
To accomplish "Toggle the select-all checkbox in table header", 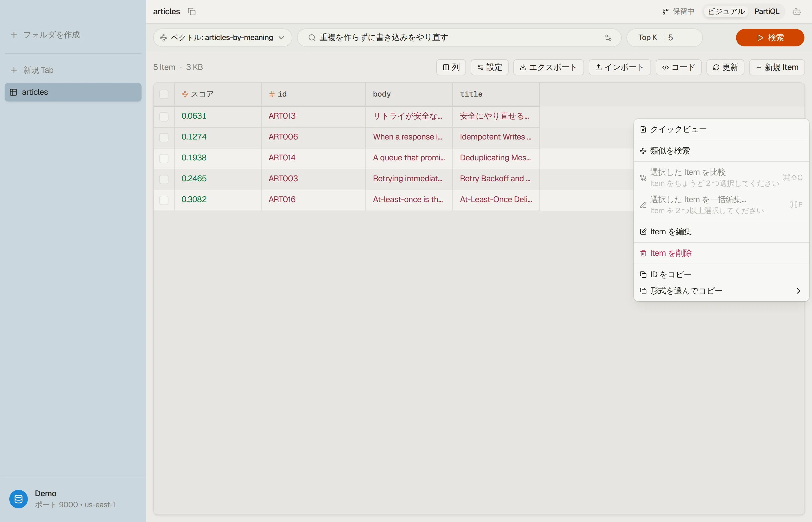I will pos(164,94).
